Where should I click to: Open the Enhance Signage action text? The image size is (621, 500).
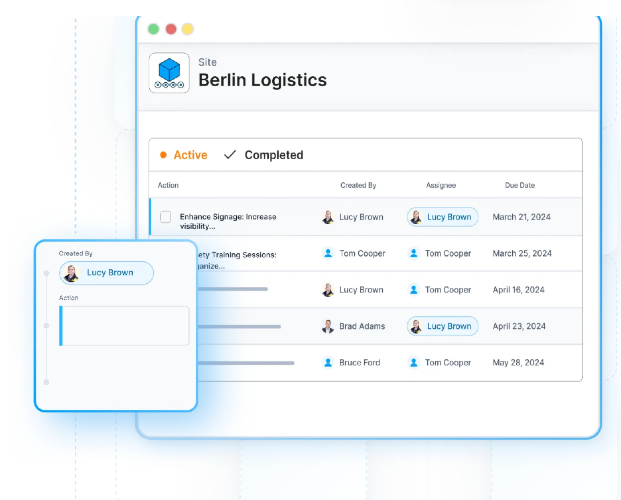pos(228,221)
